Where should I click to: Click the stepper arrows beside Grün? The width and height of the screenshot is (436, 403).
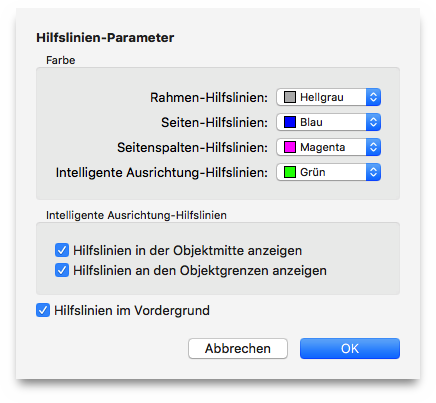tap(373, 172)
